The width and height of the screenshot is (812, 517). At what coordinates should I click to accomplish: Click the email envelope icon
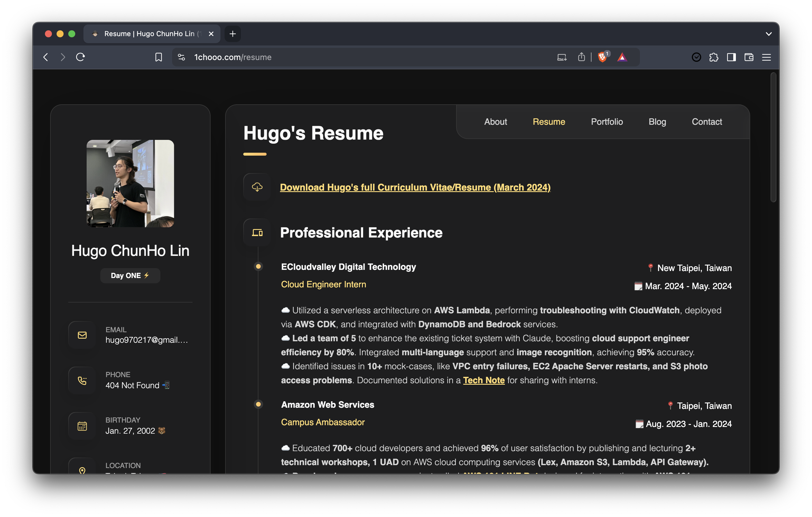[82, 335]
